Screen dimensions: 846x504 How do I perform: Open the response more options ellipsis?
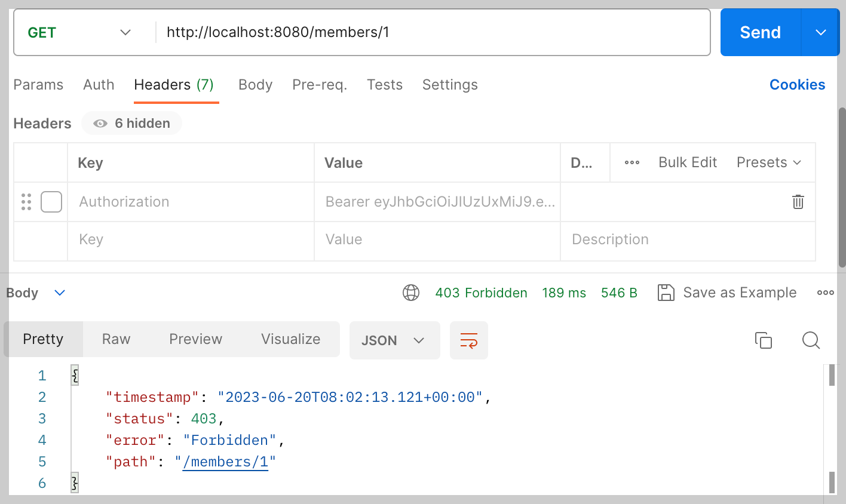coord(826,293)
